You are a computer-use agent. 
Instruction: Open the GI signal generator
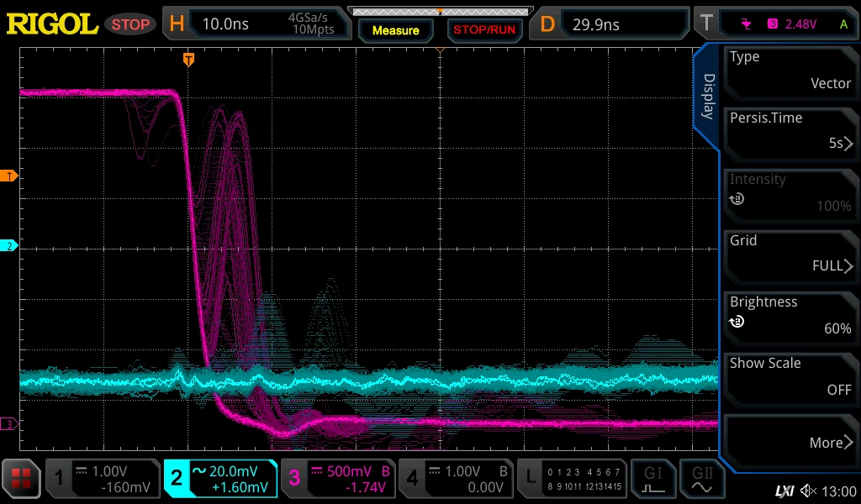point(652,479)
